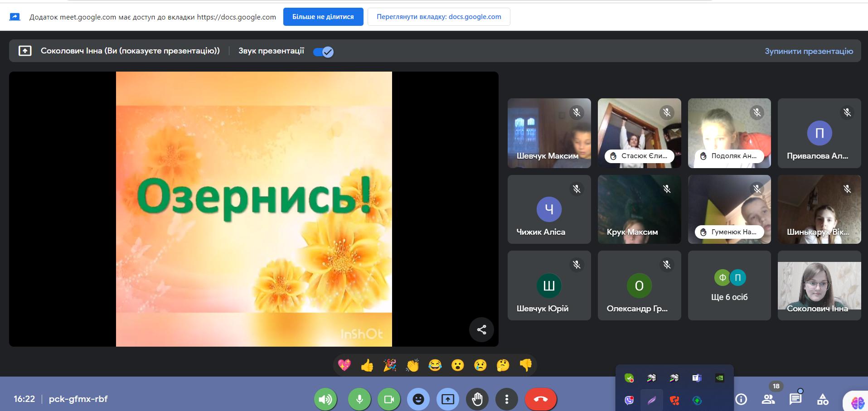
Task: Open Microsoft Teams from the system tray
Action: pyautogui.click(x=697, y=378)
